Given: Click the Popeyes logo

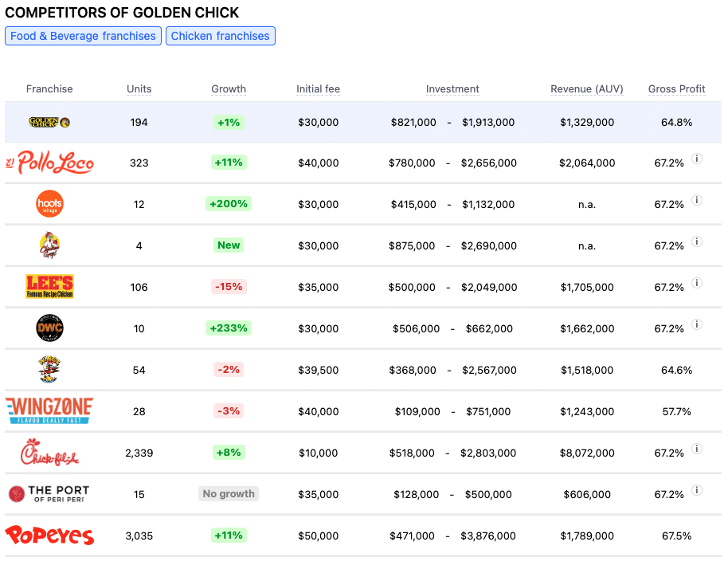Looking at the screenshot, I should click(49, 535).
